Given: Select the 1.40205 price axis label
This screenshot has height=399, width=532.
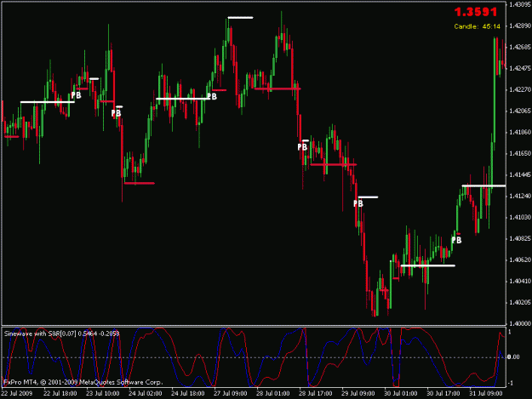Looking at the screenshot, I should [519, 302].
